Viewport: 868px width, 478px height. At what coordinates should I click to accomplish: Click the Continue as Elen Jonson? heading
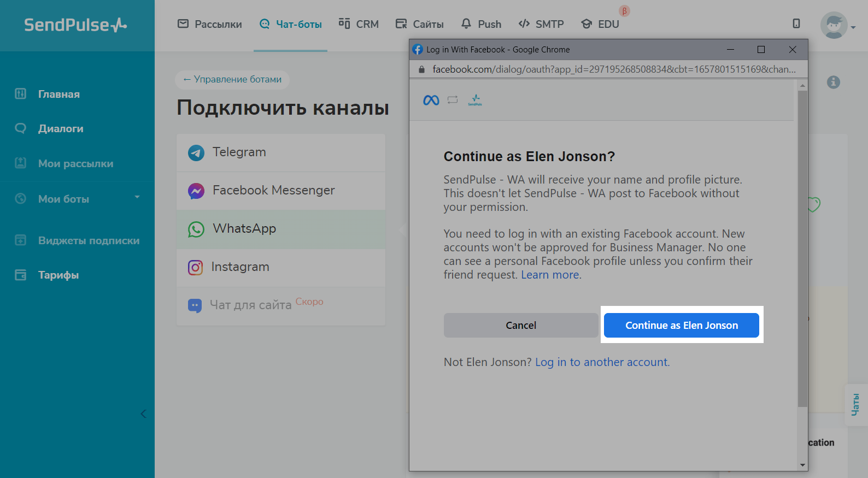coord(529,157)
